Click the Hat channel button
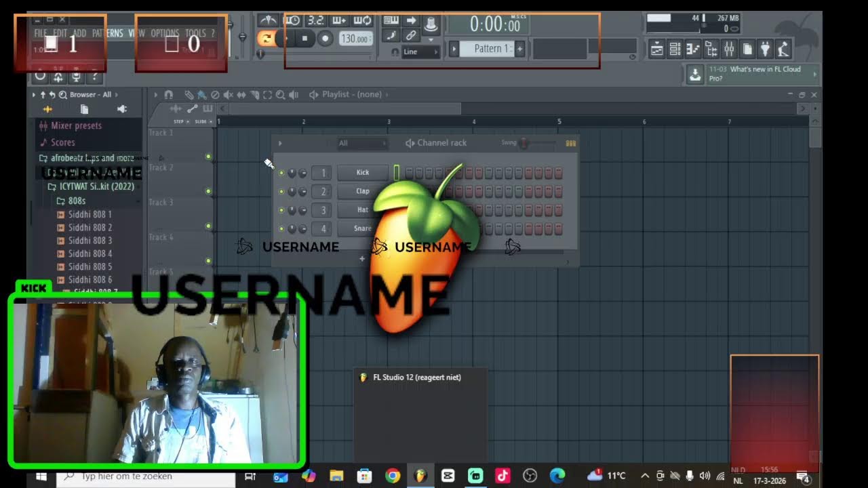 click(x=363, y=210)
